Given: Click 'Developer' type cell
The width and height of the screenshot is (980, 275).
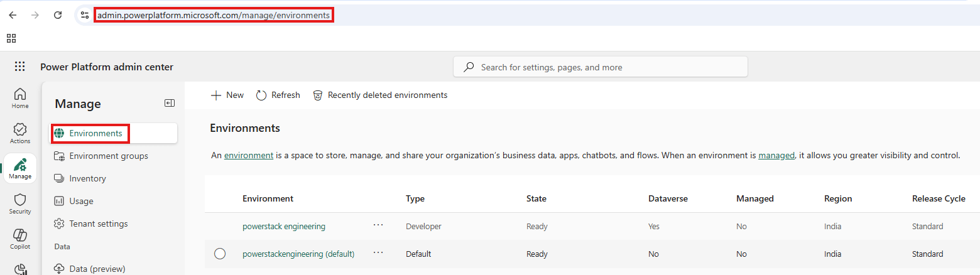Looking at the screenshot, I should pos(423,226).
